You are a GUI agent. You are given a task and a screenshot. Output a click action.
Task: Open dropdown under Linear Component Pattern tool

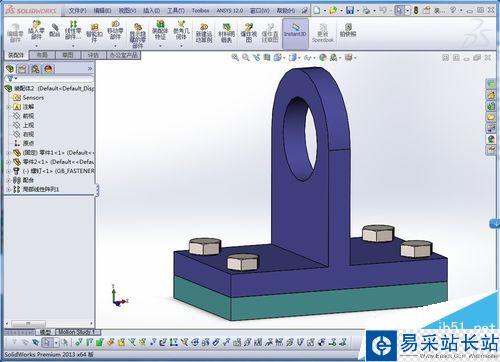click(x=73, y=46)
